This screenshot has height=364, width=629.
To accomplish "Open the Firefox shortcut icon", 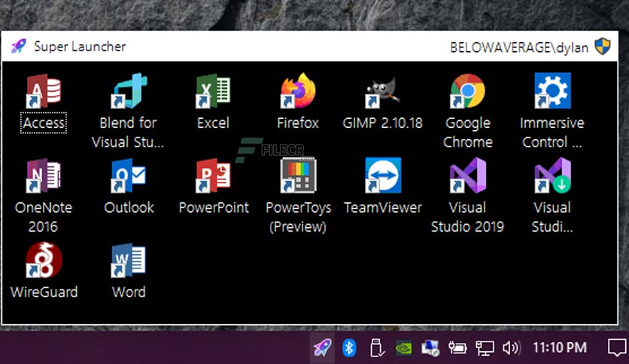I will coord(298,90).
